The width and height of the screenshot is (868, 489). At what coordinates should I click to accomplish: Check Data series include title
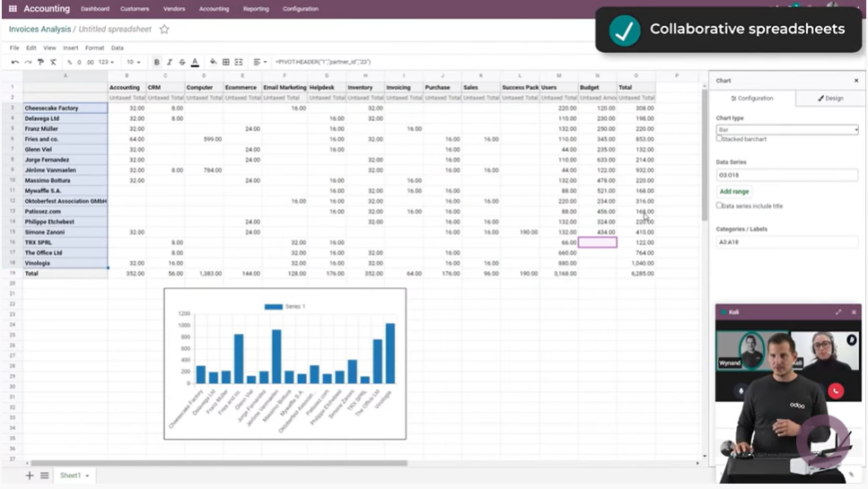[719, 205]
